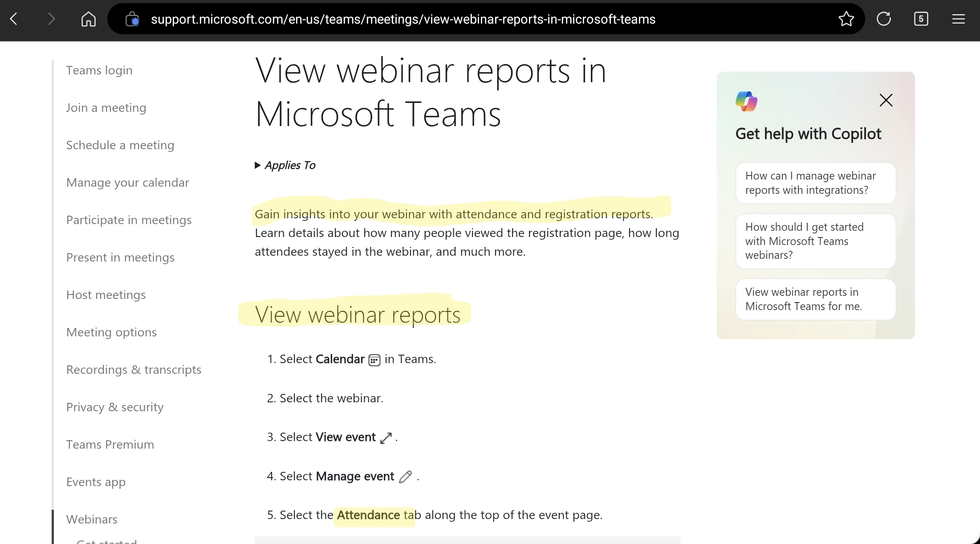Ask Copilot about managing webinar reports with integrations

(816, 183)
